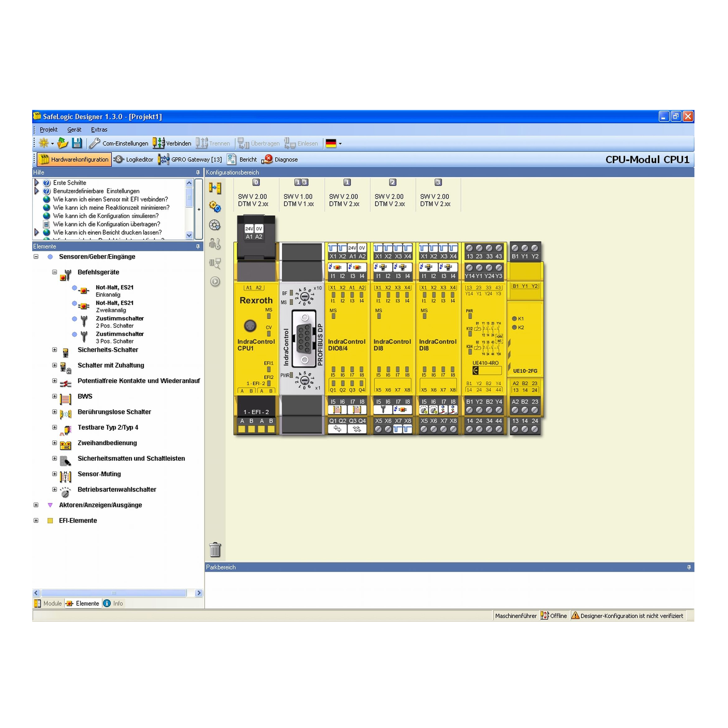Click the gear settings icon in configuration sidebar

[x=215, y=206]
